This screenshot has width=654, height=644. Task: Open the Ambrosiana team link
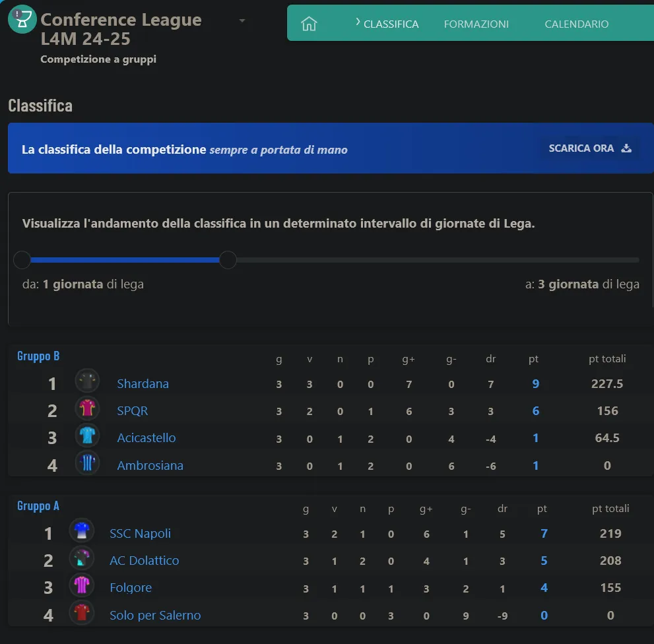(x=150, y=465)
